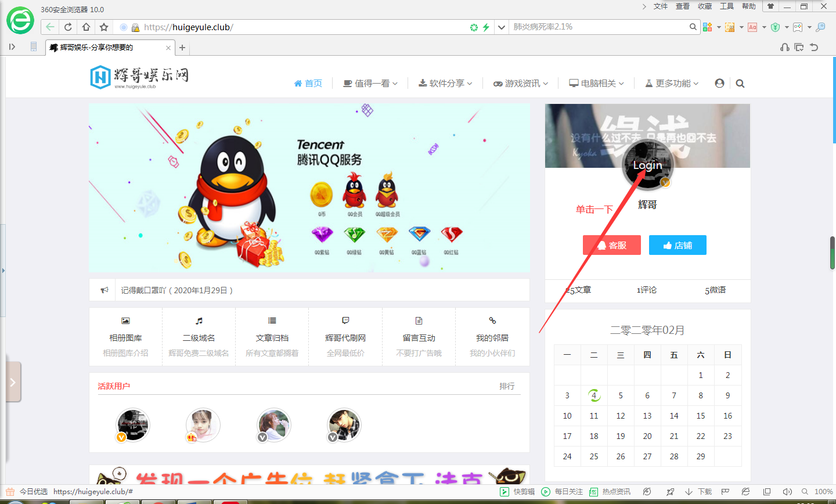
Task: Open the 文件 menu
Action: (661, 6)
